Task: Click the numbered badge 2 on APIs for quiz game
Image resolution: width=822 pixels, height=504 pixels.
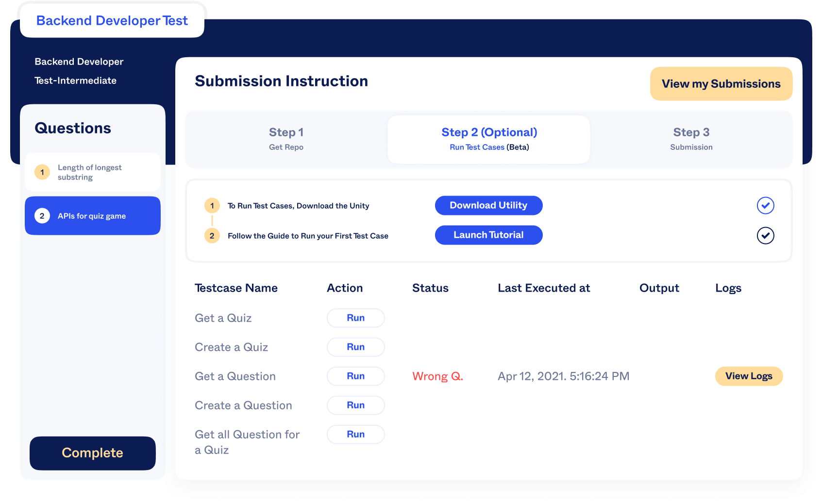Action: (x=42, y=216)
